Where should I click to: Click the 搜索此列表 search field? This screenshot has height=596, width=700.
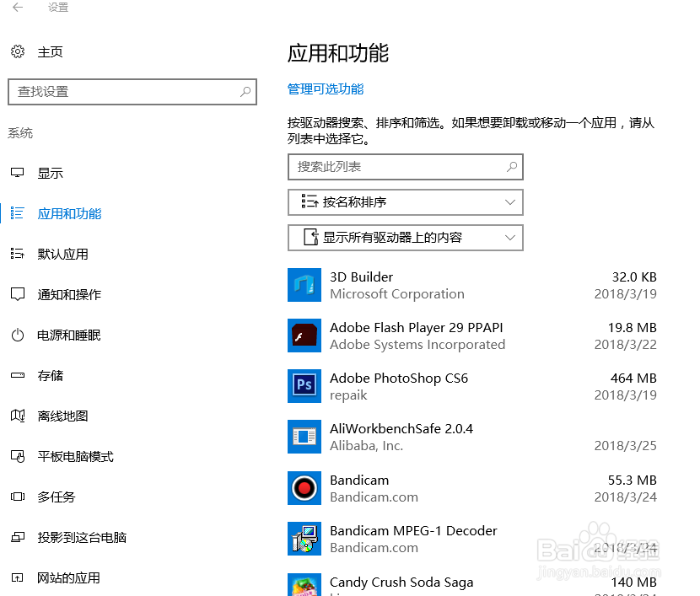(406, 167)
